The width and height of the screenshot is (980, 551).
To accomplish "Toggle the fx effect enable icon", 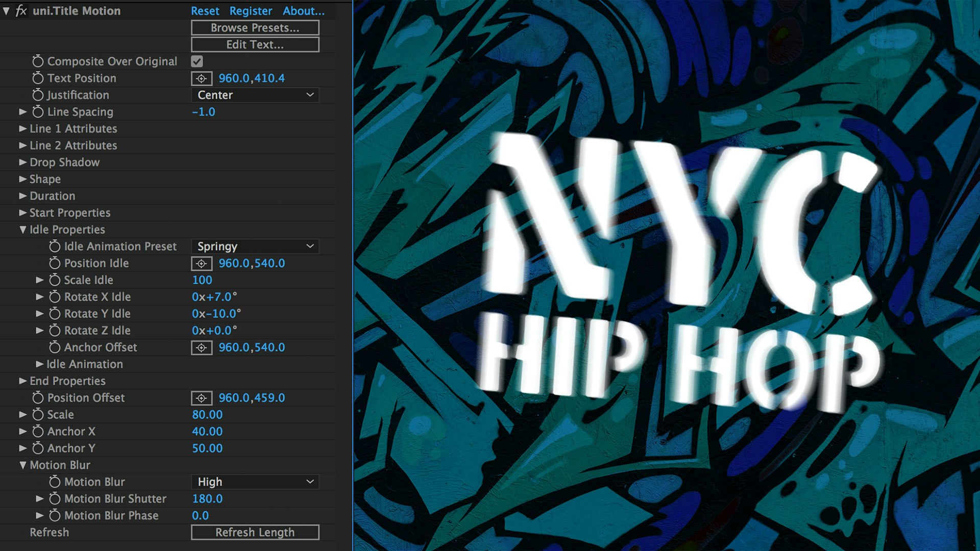I will (x=21, y=11).
